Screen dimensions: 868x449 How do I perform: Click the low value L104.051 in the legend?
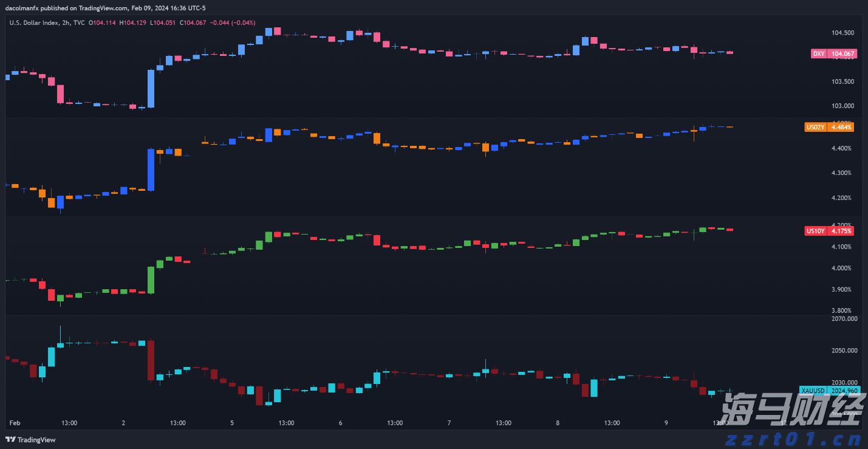[x=162, y=22]
